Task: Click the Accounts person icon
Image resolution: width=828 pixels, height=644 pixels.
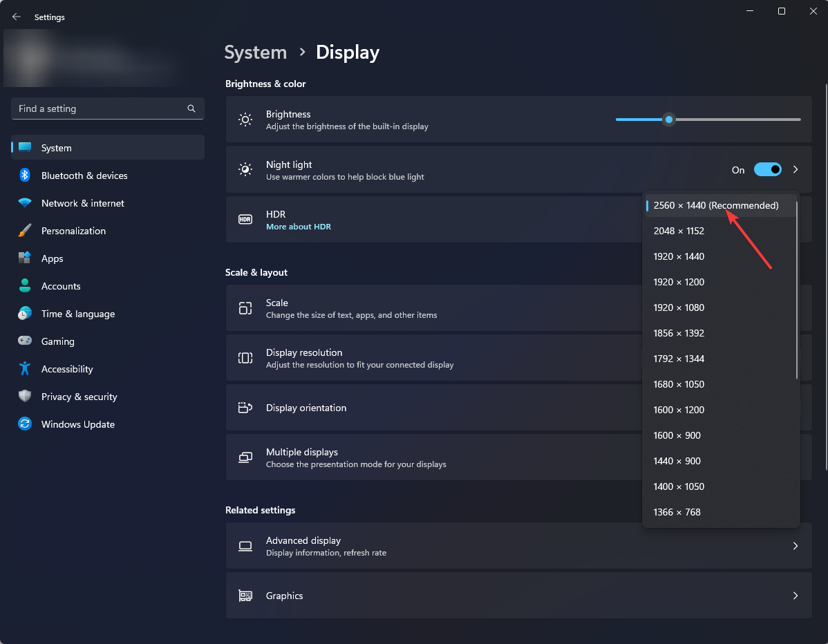Action: [x=25, y=285]
